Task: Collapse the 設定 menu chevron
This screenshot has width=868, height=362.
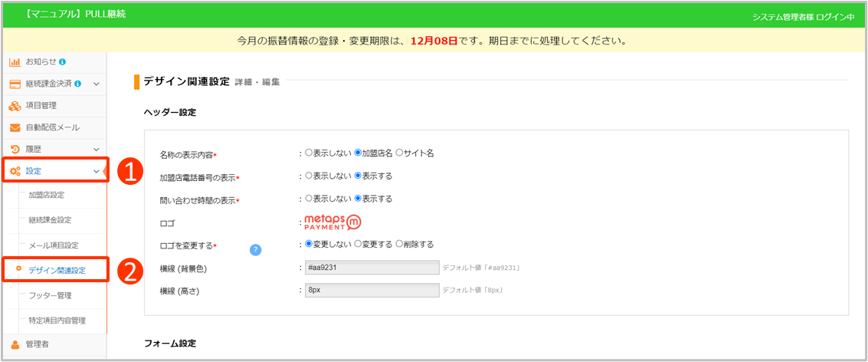Action: 96,171
